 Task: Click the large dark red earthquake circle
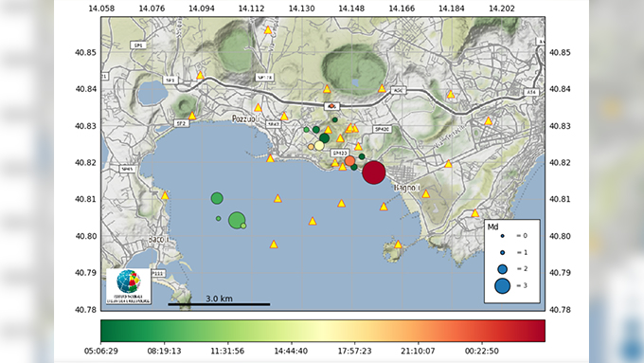pyautogui.click(x=374, y=172)
